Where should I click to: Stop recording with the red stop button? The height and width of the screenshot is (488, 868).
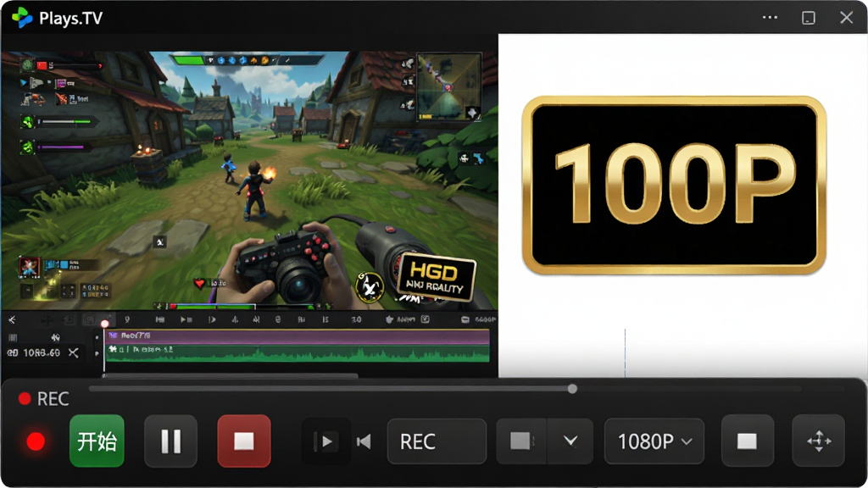pos(244,441)
